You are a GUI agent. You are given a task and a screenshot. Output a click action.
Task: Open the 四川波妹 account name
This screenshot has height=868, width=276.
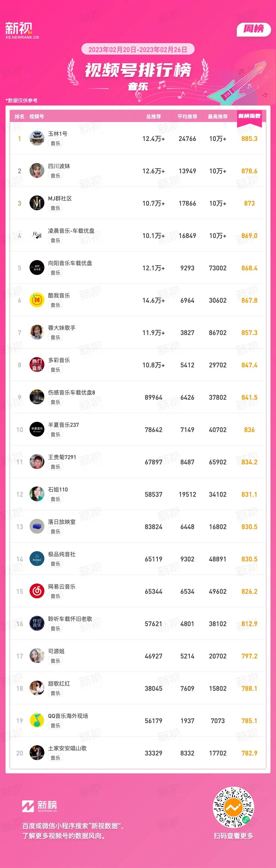[x=59, y=166]
